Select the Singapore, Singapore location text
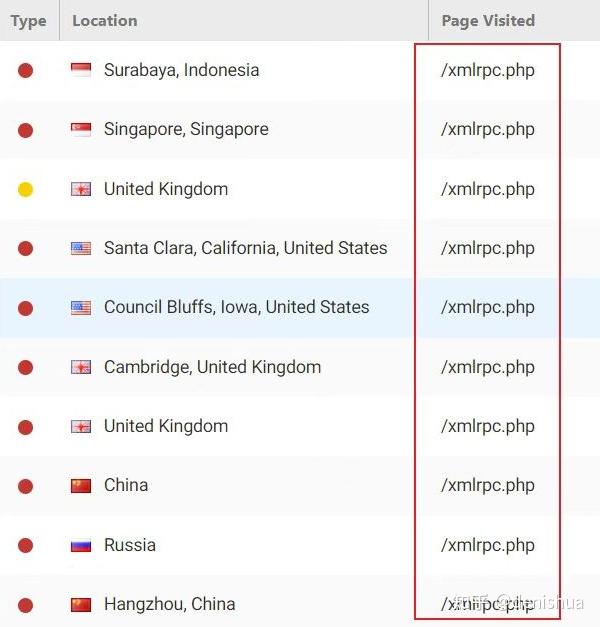This screenshot has width=600, height=627. 186,129
